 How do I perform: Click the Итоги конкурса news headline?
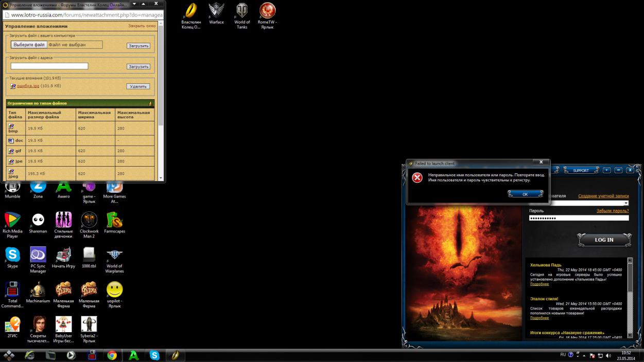567,333
